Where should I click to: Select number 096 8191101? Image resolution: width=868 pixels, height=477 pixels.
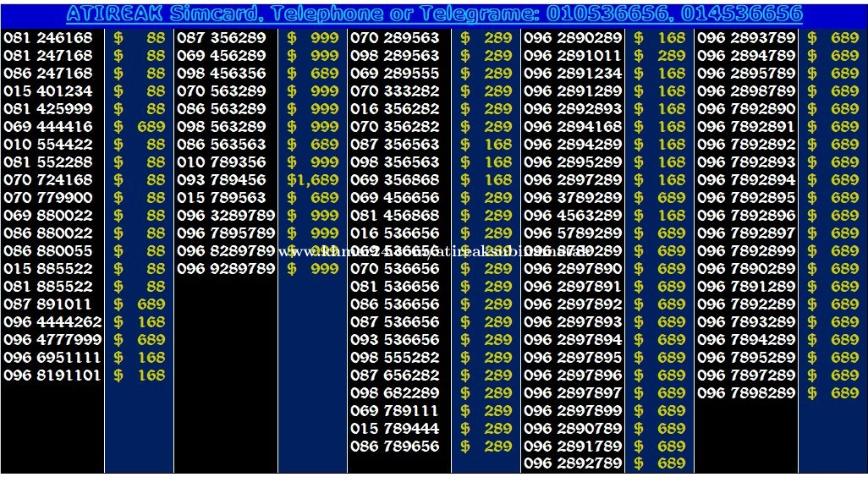coord(52,375)
